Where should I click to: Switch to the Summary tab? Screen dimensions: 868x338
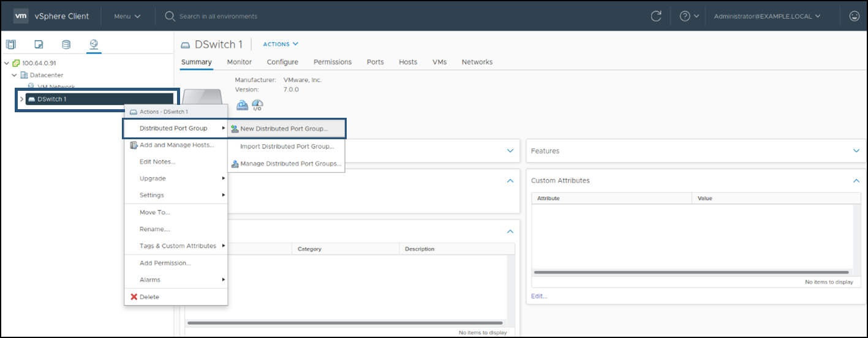click(x=197, y=62)
